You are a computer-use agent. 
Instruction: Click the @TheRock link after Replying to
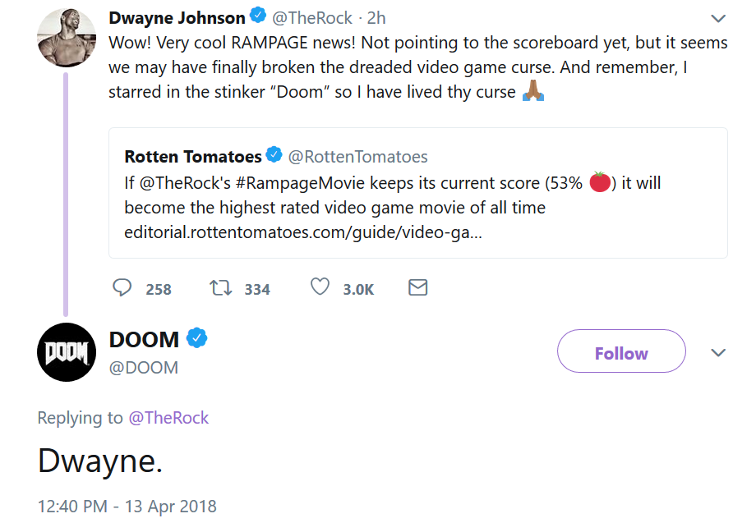(x=168, y=418)
